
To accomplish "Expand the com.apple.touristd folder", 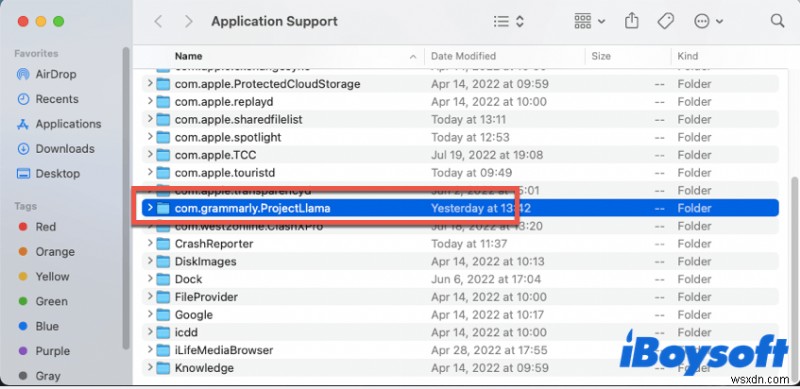I will coord(149,173).
